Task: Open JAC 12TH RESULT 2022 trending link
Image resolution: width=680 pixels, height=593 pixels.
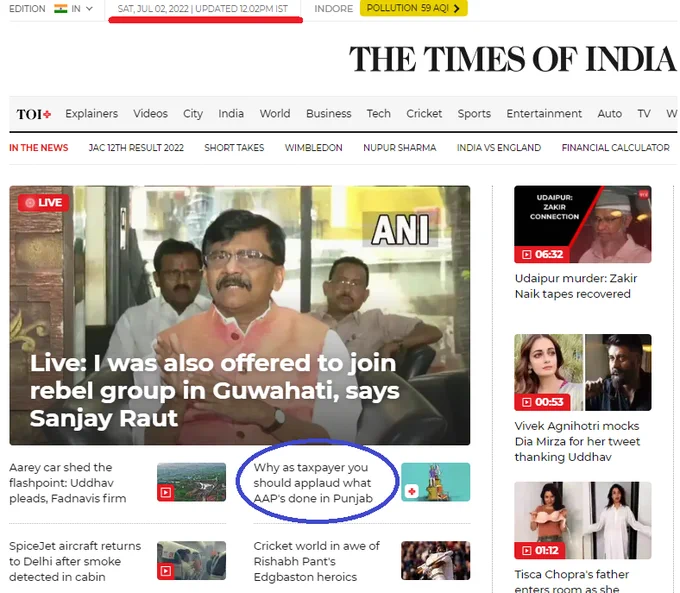Action: coord(136,148)
